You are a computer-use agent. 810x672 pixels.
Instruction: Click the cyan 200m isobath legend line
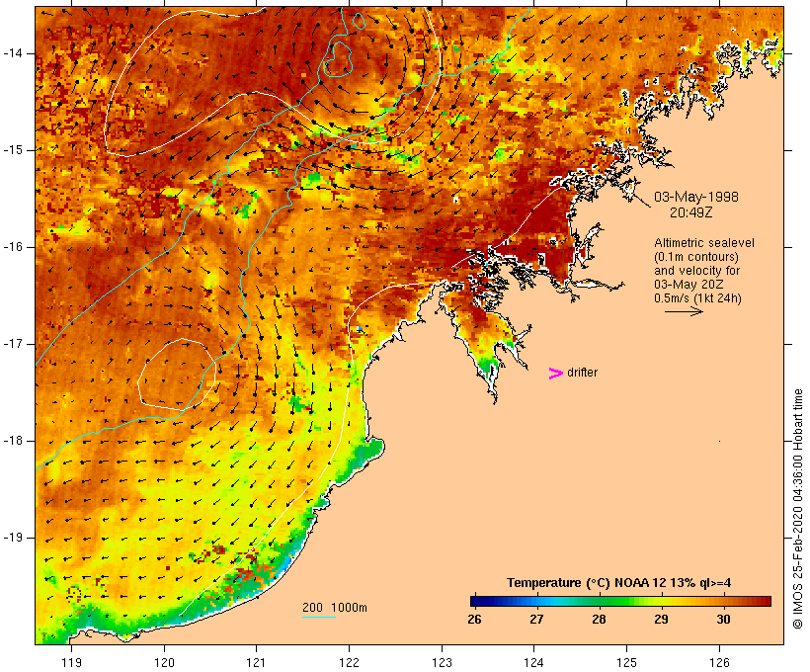pyautogui.click(x=319, y=617)
